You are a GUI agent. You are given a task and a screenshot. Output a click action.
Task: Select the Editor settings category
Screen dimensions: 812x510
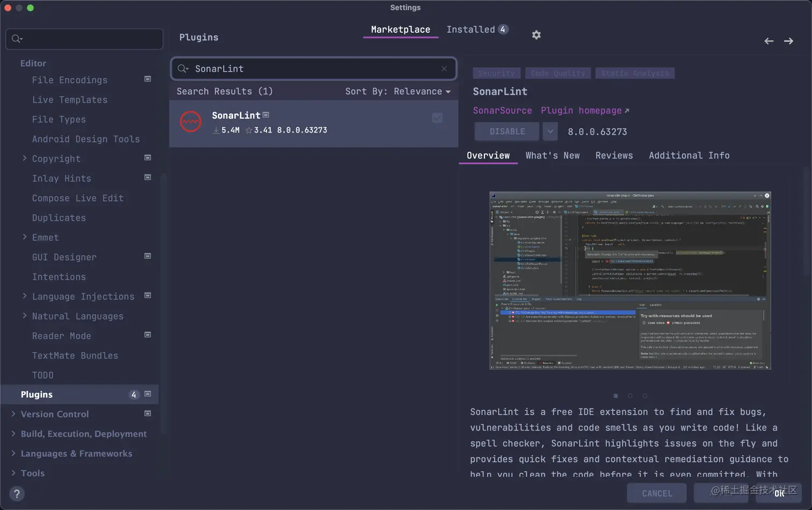coord(33,63)
